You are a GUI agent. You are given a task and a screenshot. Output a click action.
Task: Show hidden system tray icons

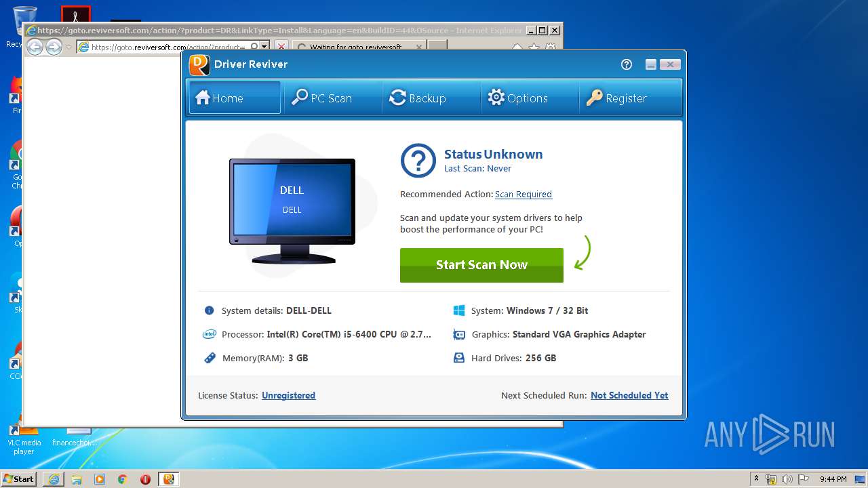[757, 479]
